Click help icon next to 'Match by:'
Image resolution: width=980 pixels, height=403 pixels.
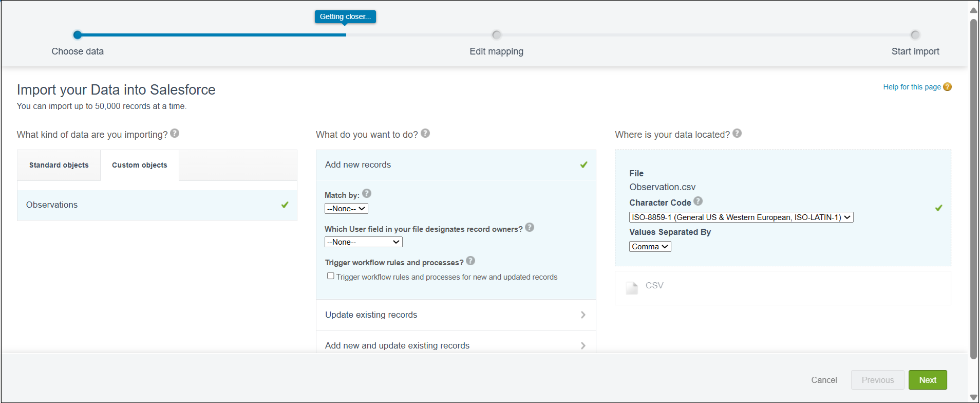click(367, 194)
